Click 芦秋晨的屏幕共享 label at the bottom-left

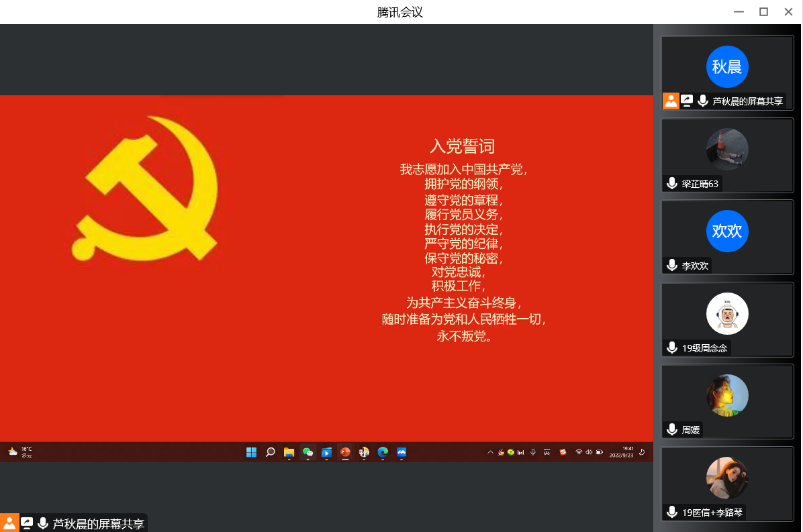pos(98,524)
